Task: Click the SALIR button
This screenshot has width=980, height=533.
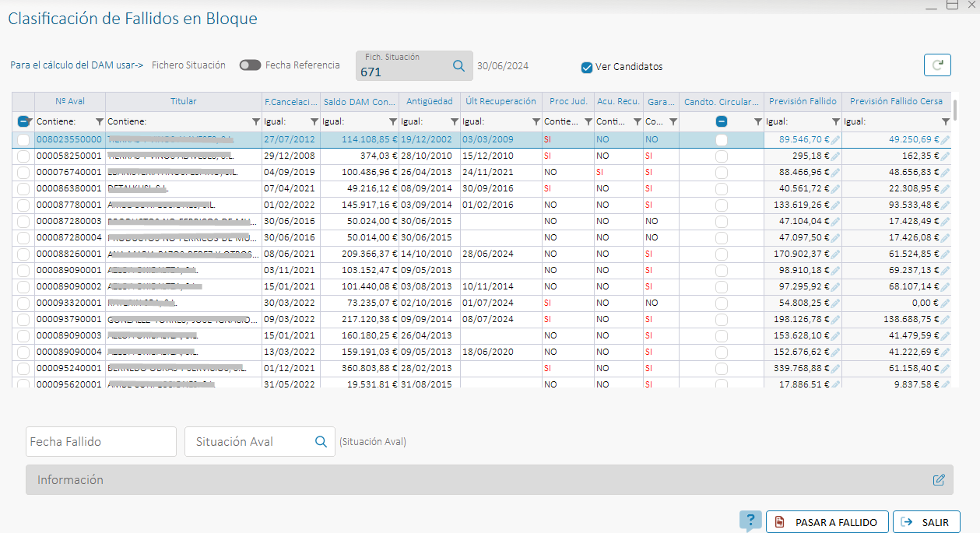Action: pos(926,522)
